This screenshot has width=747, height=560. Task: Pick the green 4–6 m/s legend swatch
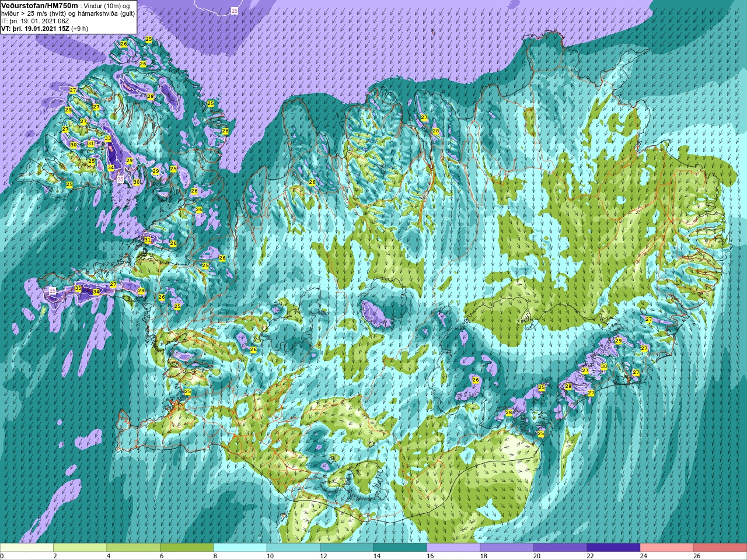tap(133, 548)
